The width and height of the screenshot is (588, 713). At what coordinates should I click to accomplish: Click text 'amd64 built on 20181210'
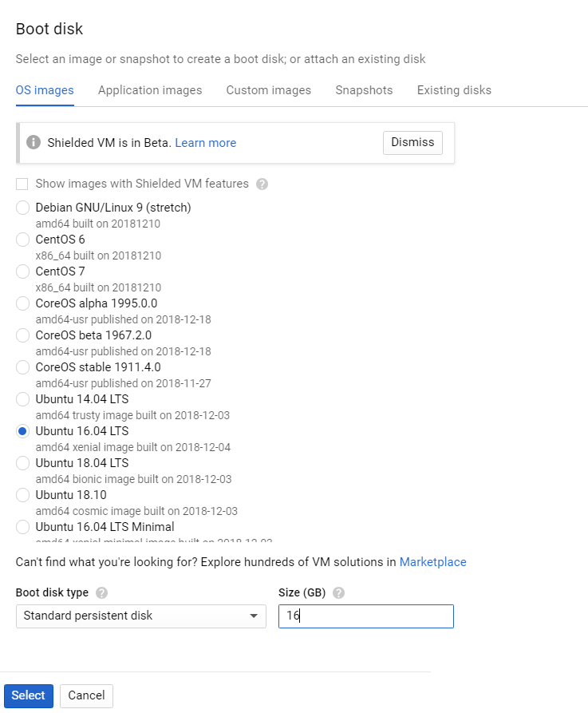(x=97, y=224)
